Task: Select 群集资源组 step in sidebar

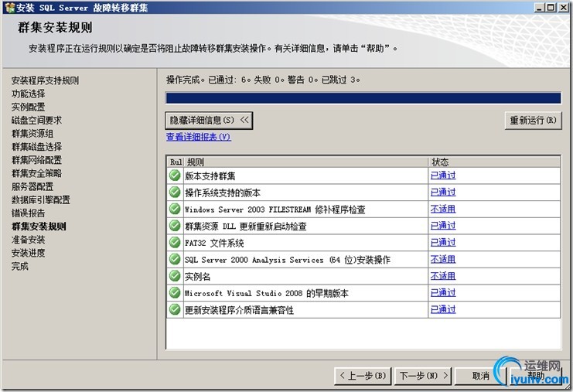Action: (32, 134)
